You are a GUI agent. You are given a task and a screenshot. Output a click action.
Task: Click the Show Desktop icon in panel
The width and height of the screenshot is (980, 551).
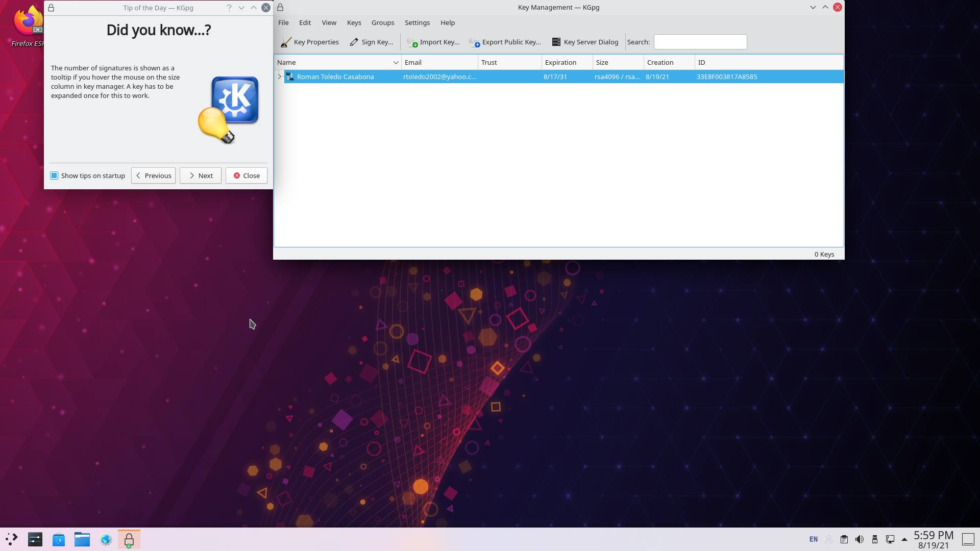(968, 539)
